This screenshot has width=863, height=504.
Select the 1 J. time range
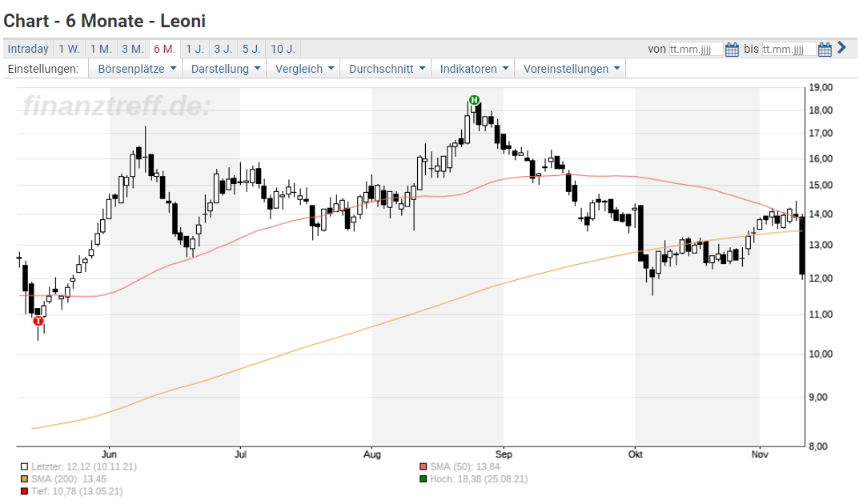195,49
